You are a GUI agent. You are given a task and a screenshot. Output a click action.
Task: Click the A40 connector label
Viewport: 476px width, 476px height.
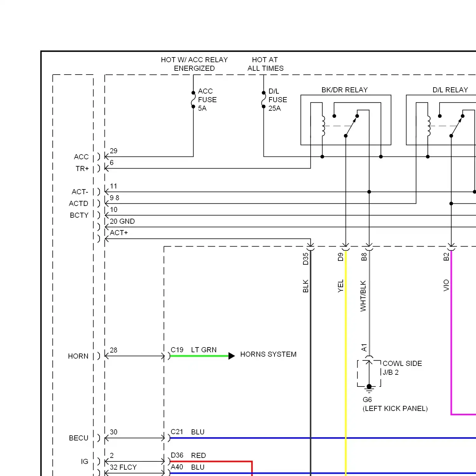pos(177,467)
